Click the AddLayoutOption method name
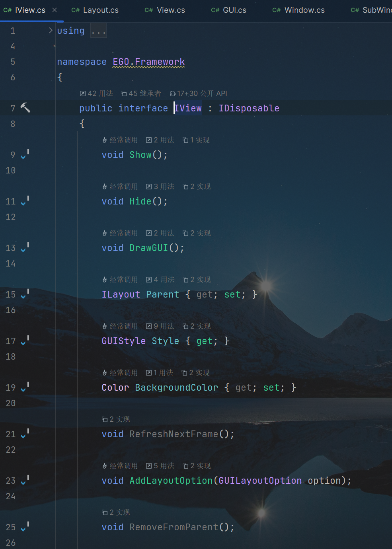The height and width of the screenshot is (549, 392). click(171, 481)
